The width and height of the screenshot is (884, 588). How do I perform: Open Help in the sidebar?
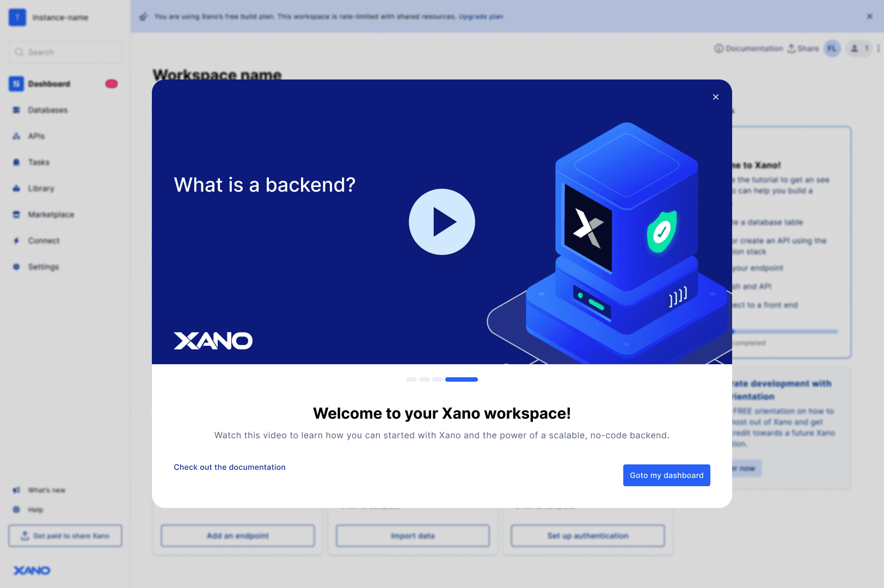35,510
